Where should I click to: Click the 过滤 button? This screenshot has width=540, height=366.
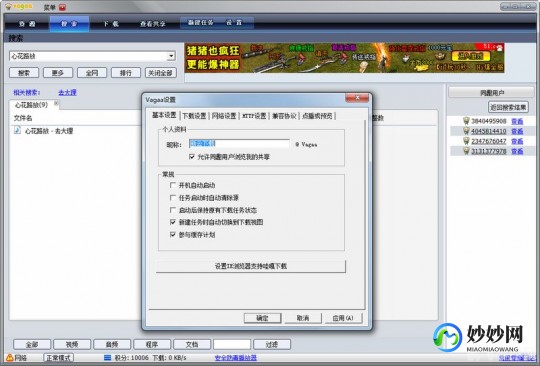click(x=272, y=344)
